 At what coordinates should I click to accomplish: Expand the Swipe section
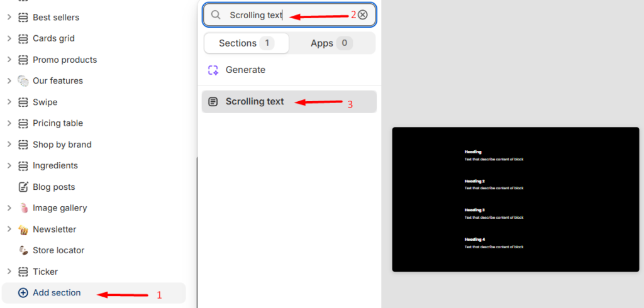coord(9,102)
